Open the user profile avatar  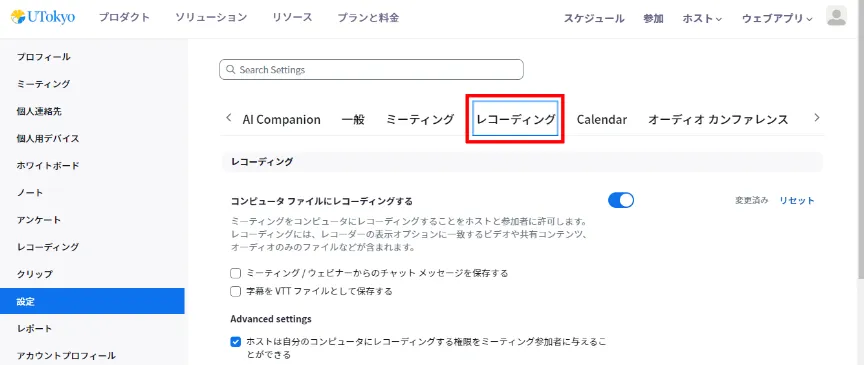[836, 16]
